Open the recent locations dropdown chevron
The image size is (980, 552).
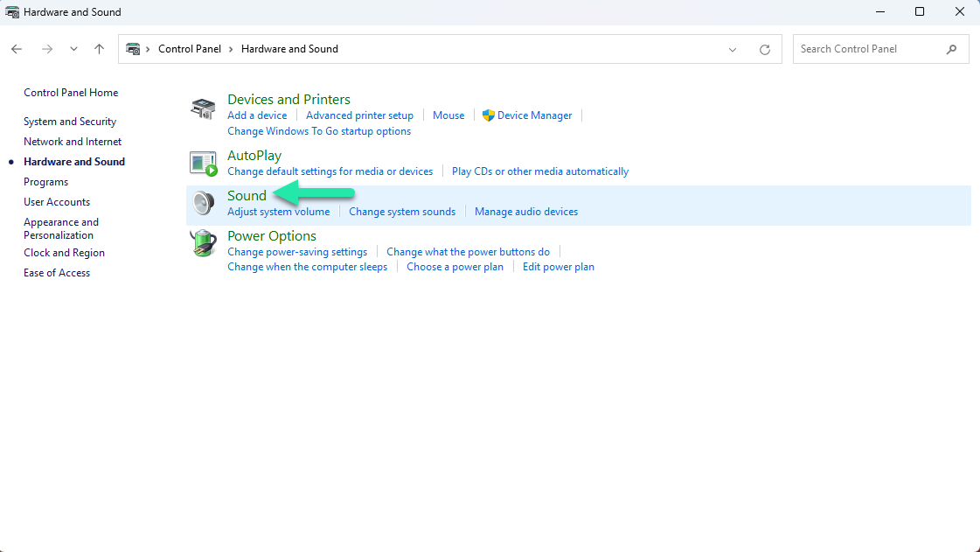[73, 49]
